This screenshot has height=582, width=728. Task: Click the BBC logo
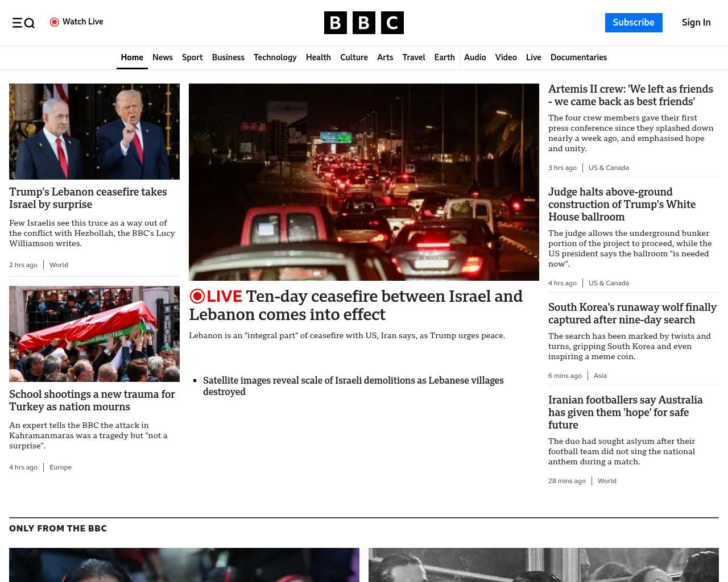[363, 23]
